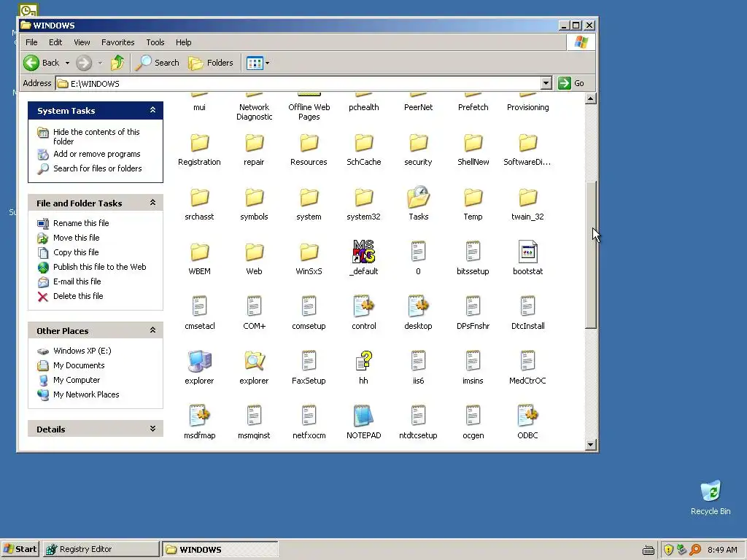
Task: Click the Back arrow toolbar button
Action: pos(41,63)
